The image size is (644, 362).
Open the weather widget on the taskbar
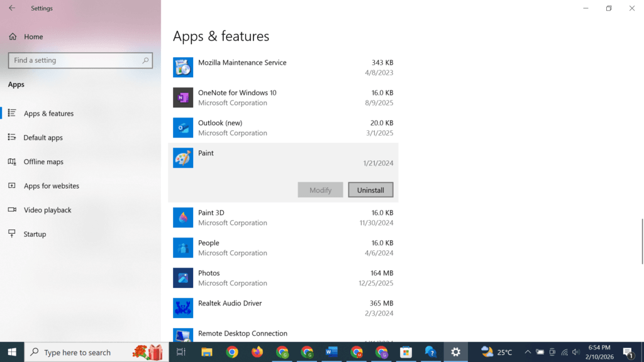point(487,352)
